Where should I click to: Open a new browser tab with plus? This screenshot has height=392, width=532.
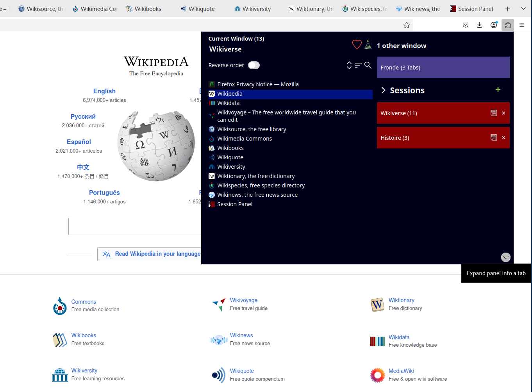pos(508,9)
